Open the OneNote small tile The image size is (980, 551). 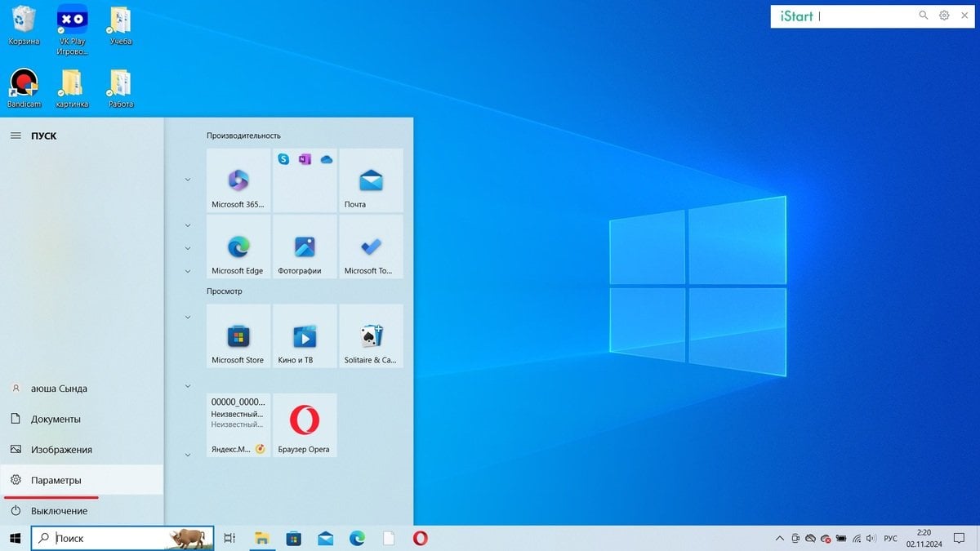(305, 159)
